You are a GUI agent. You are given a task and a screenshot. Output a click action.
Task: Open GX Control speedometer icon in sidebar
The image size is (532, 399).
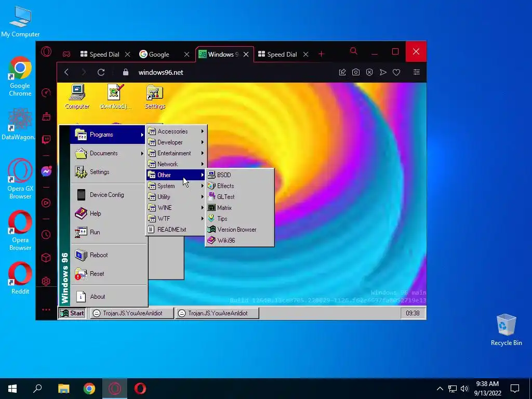click(x=46, y=92)
